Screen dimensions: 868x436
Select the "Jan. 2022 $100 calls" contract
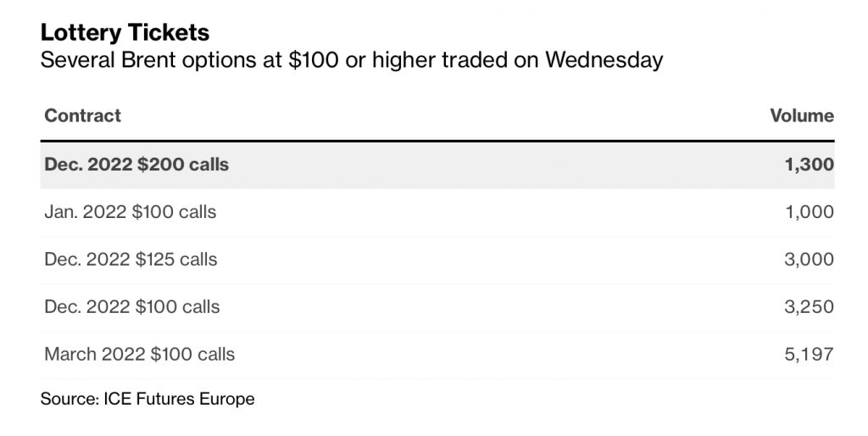[130, 212]
